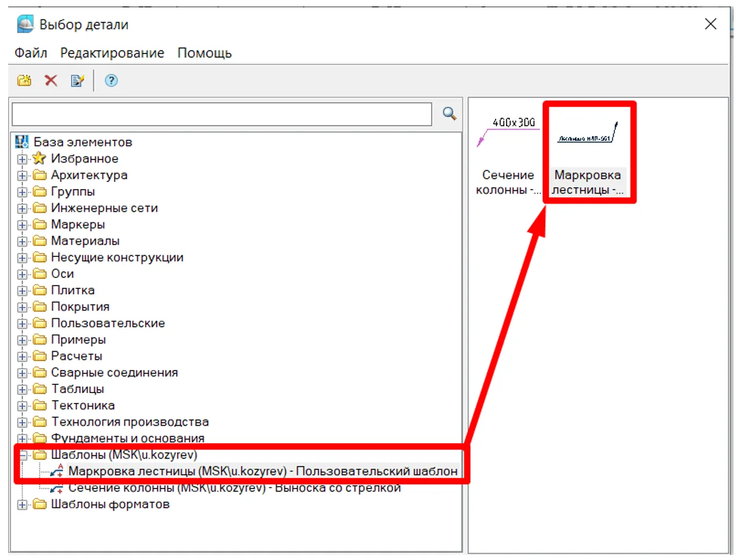Click the new folder toolbar icon
This screenshot has height=560, width=740.
click(24, 81)
